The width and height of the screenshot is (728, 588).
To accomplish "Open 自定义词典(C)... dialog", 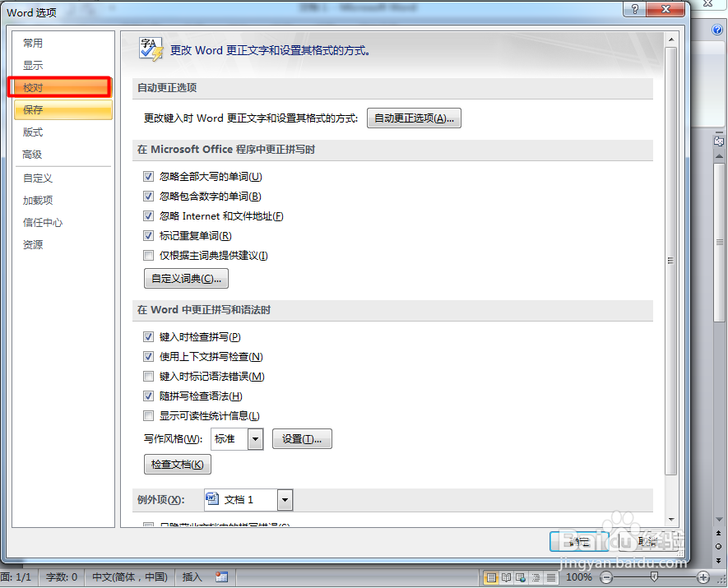I will click(186, 279).
